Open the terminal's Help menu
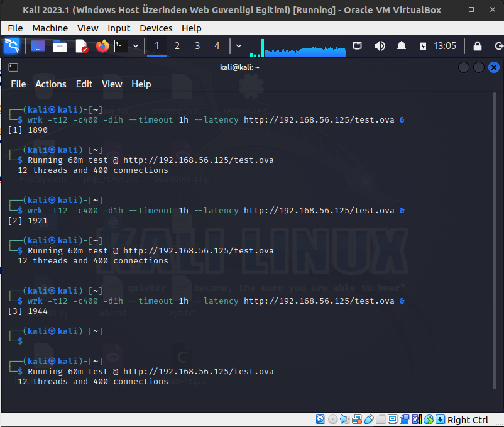The image size is (504, 427). [x=141, y=84]
